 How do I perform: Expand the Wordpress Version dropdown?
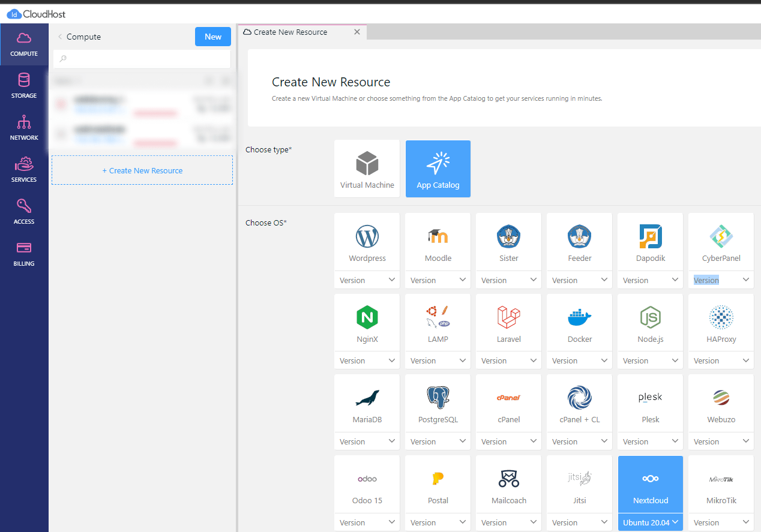click(x=367, y=280)
